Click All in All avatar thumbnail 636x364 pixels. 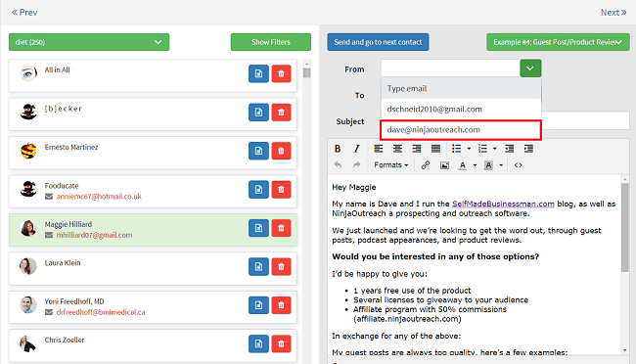point(28,73)
